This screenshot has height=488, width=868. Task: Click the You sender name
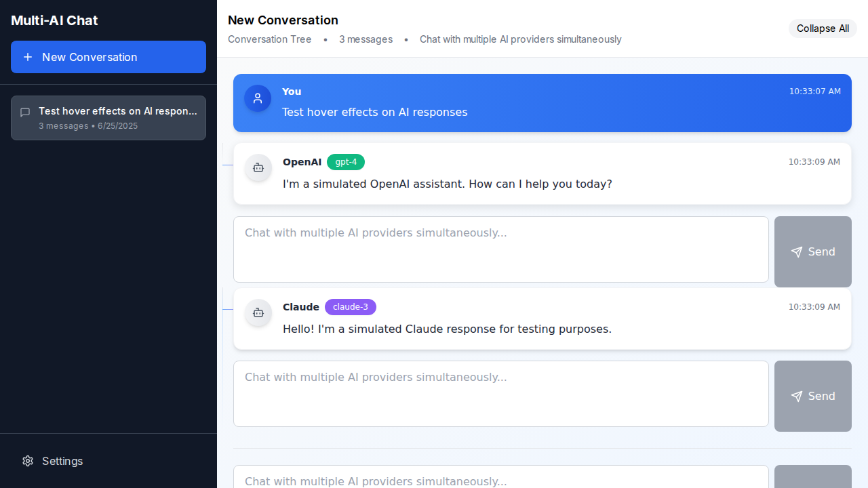point(292,91)
